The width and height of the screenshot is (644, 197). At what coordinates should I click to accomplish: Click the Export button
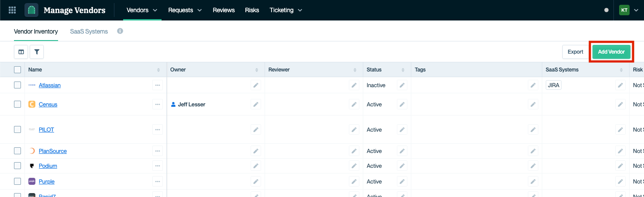pyautogui.click(x=575, y=52)
